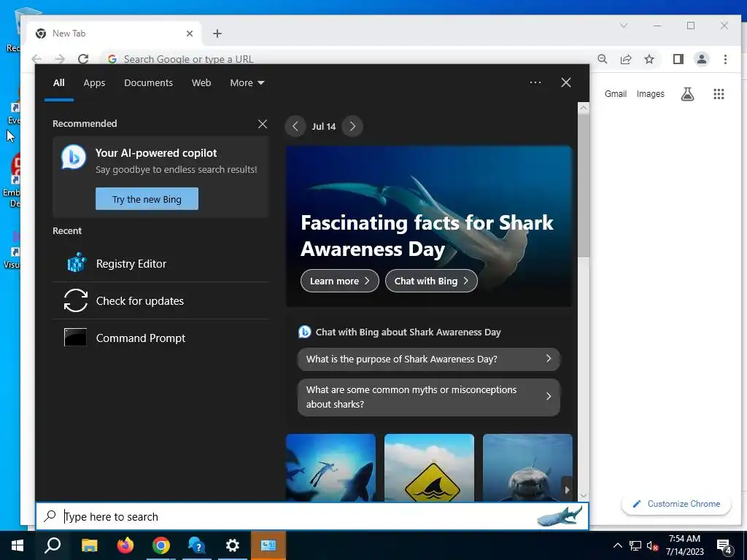The width and height of the screenshot is (747, 560).
Task: Open diver with sharks thumbnail
Action: pos(330,467)
